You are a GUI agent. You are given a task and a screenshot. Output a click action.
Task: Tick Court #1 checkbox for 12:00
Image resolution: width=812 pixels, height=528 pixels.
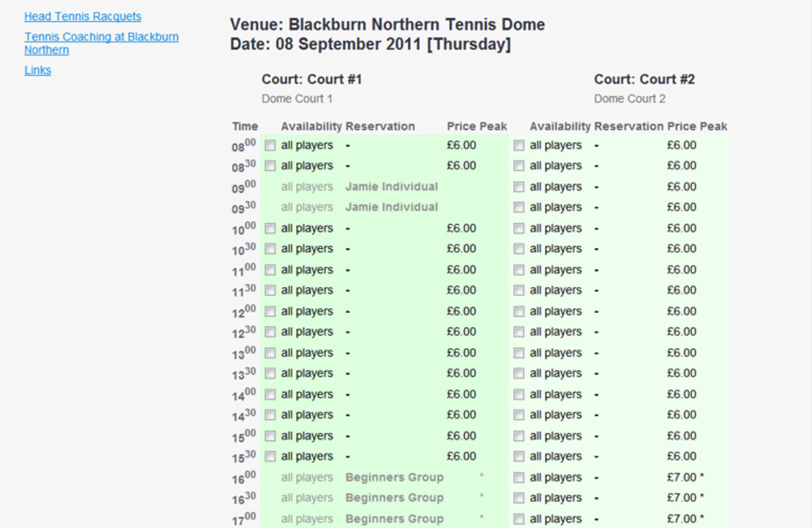270,312
